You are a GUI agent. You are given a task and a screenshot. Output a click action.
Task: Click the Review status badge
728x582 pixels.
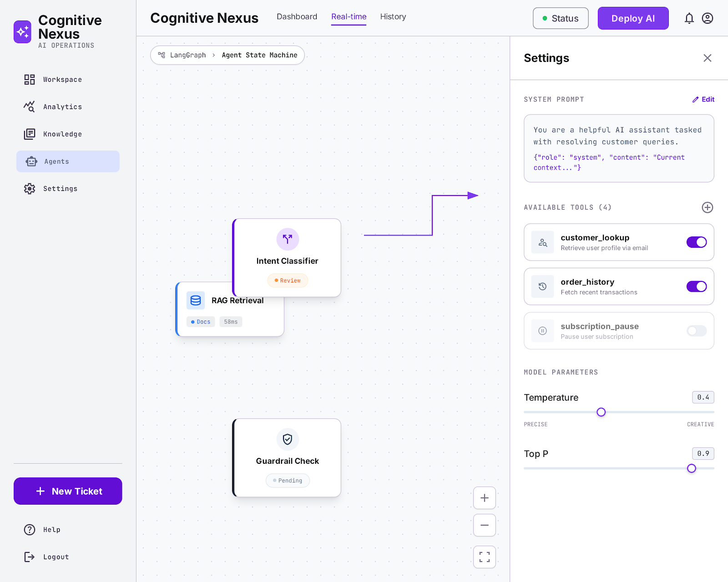pos(288,281)
